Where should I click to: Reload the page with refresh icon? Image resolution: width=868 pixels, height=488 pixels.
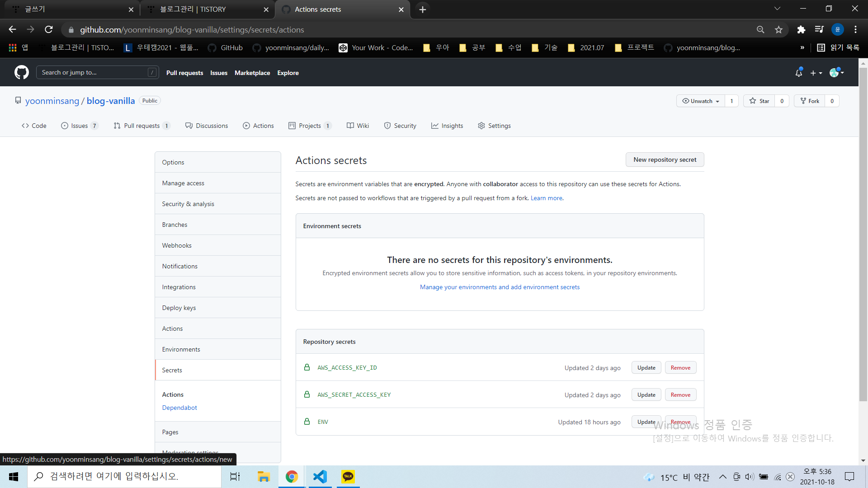49,30
